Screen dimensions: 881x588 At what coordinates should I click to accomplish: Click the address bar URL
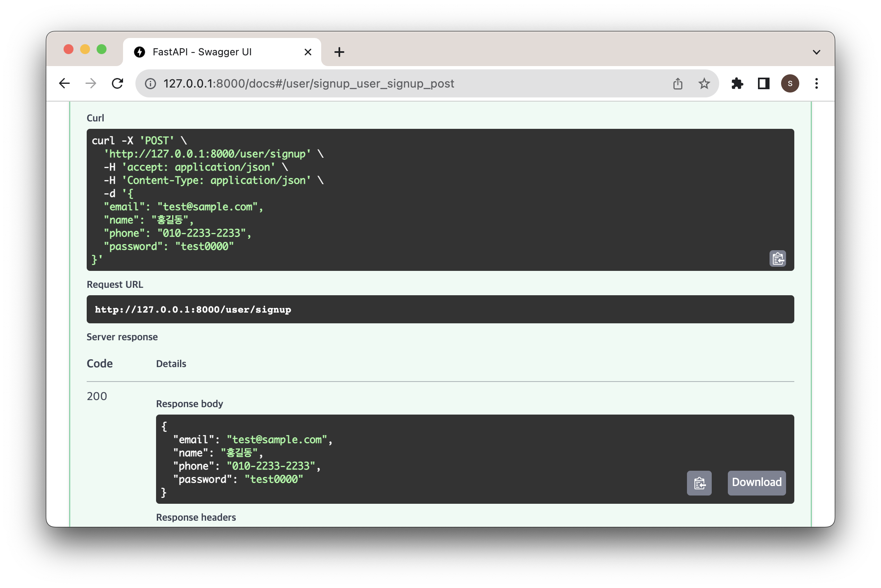pos(309,84)
